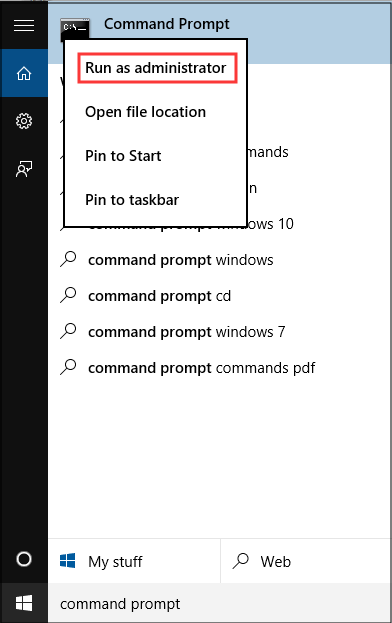Open the Settings gear icon
Viewport: 392px width, 623px height.
pyautogui.click(x=24, y=121)
